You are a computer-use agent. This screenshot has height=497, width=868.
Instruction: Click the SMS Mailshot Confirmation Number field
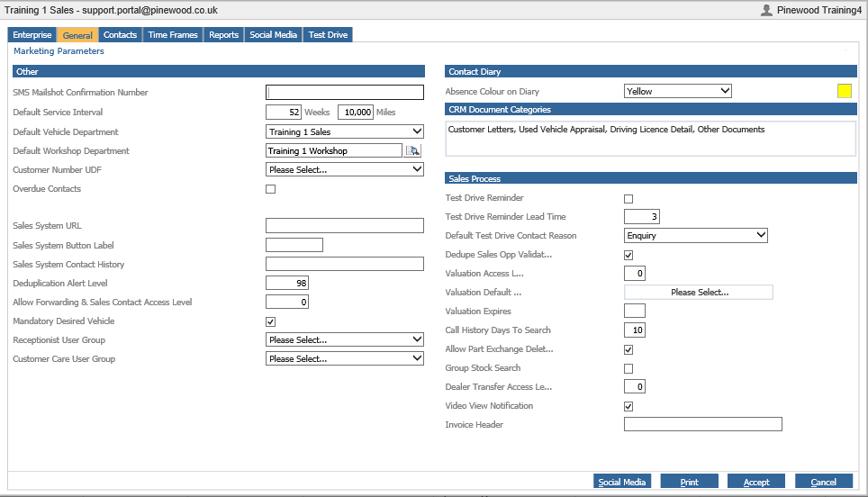pos(345,92)
